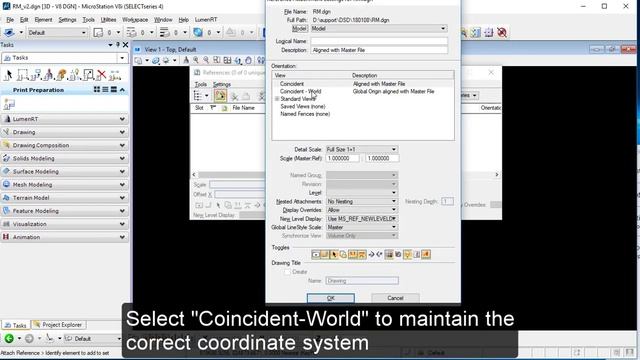Image resolution: width=640 pixels, height=360 pixels.
Task: Open the Detail Scale dropdown
Action: point(394,149)
